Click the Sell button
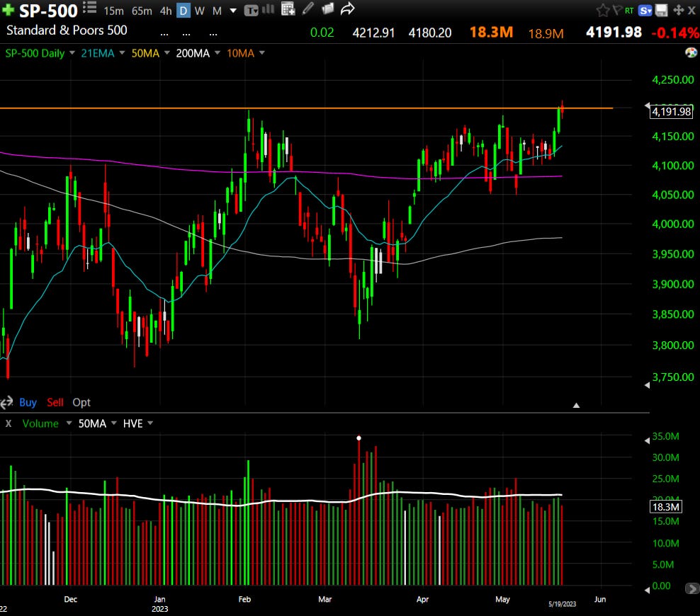Screen dimensions: 700x616 click(x=55, y=402)
